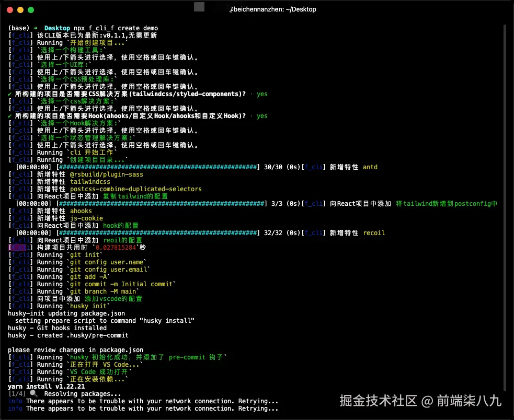
Task: Click the command 'npx f_cli_f create demo'
Action: pos(116,28)
